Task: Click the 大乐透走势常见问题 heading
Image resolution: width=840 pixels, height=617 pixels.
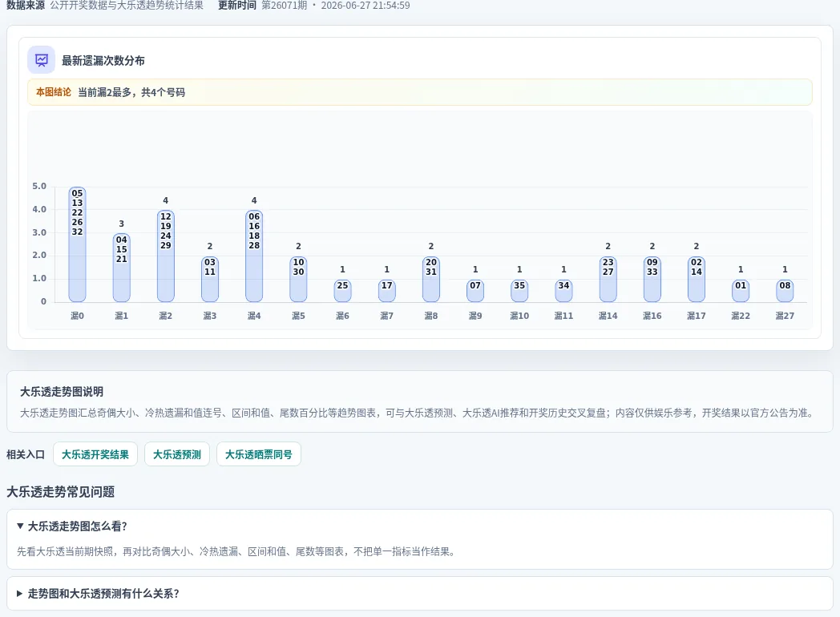Action: coord(61,492)
